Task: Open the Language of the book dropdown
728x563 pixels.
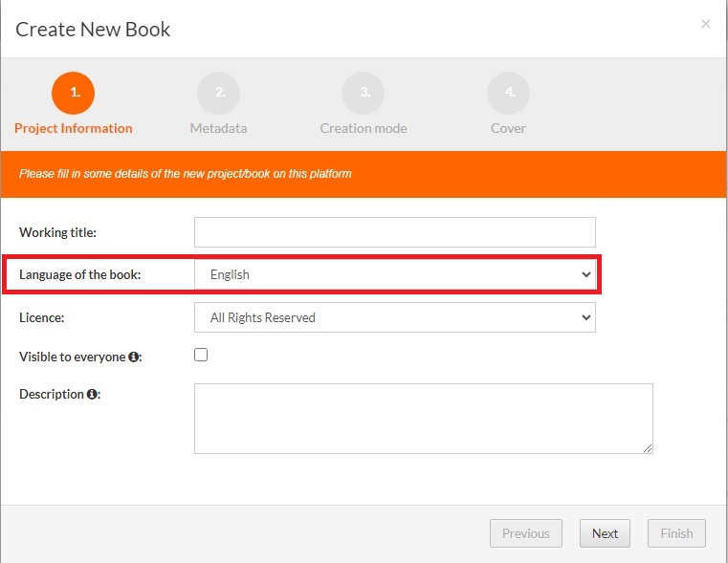Action: tap(394, 274)
